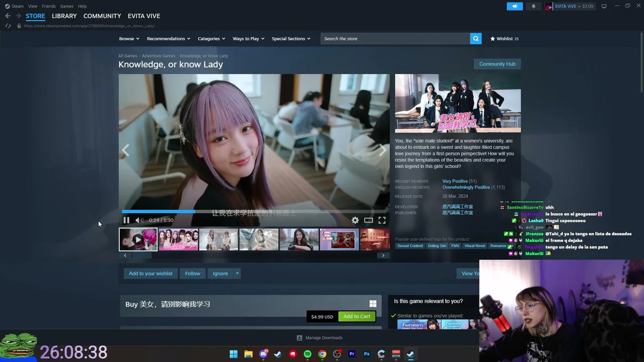Switch to the LIBRARY tab
The width and height of the screenshot is (644, 362).
[x=64, y=16]
